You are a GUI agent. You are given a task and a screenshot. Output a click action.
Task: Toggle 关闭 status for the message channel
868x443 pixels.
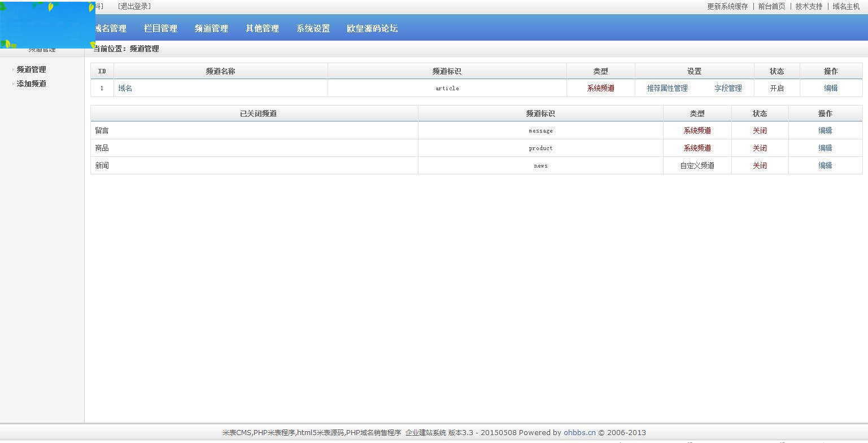[x=760, y=130]
